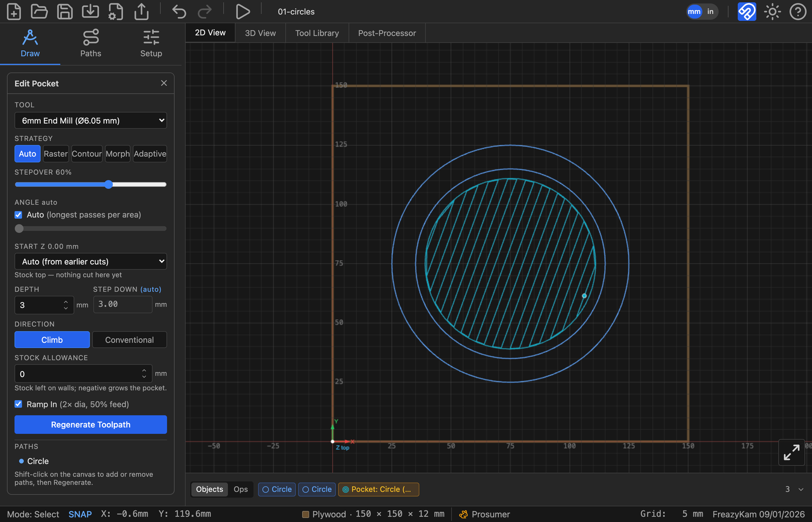Click the Prosumer machine icon in status bar

[463, 514]
